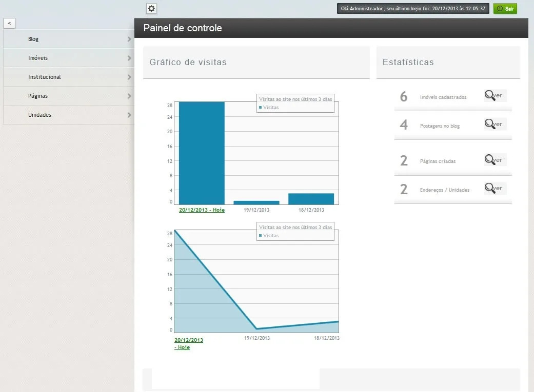Click the tall 20/12/2013 bar in chart
The width and height of the screenshot is (534, 392).
[x=202, y=153]
